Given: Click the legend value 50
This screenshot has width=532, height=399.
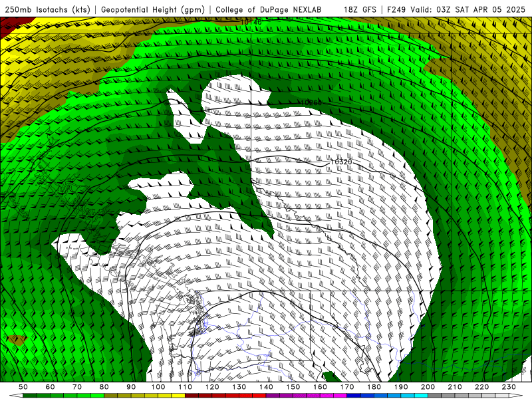Looking at the screenshot, I should click(x=23, y=387).
